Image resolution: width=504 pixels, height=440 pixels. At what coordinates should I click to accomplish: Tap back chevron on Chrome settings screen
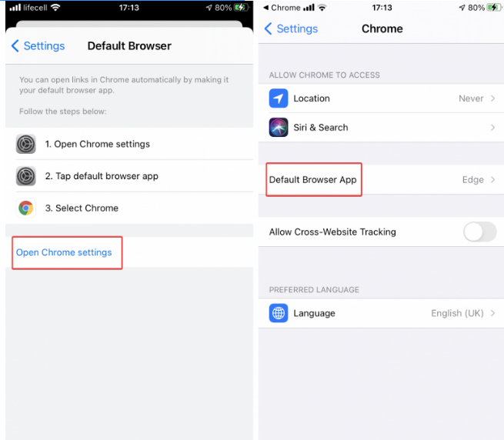pos(268,28)
